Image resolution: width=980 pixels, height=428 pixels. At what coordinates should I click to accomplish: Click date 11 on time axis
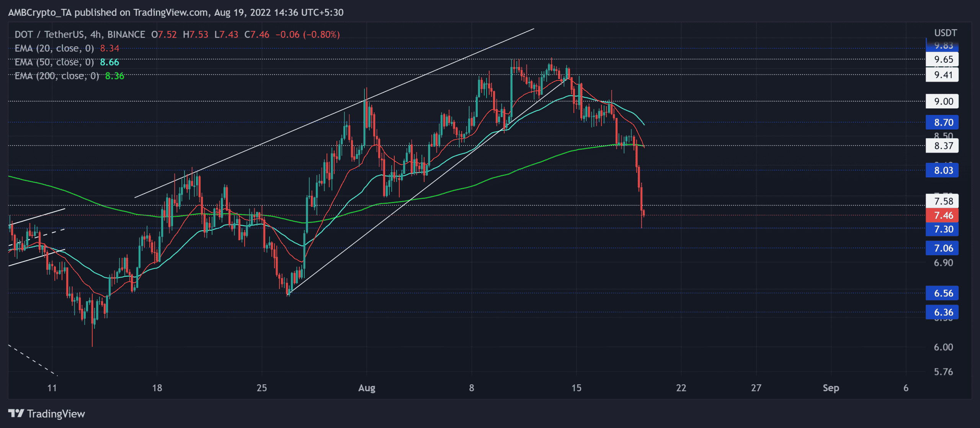[x=52, y=388]
